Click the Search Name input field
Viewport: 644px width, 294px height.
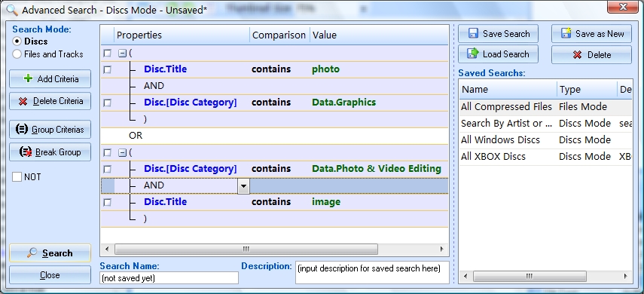point(169,278)
